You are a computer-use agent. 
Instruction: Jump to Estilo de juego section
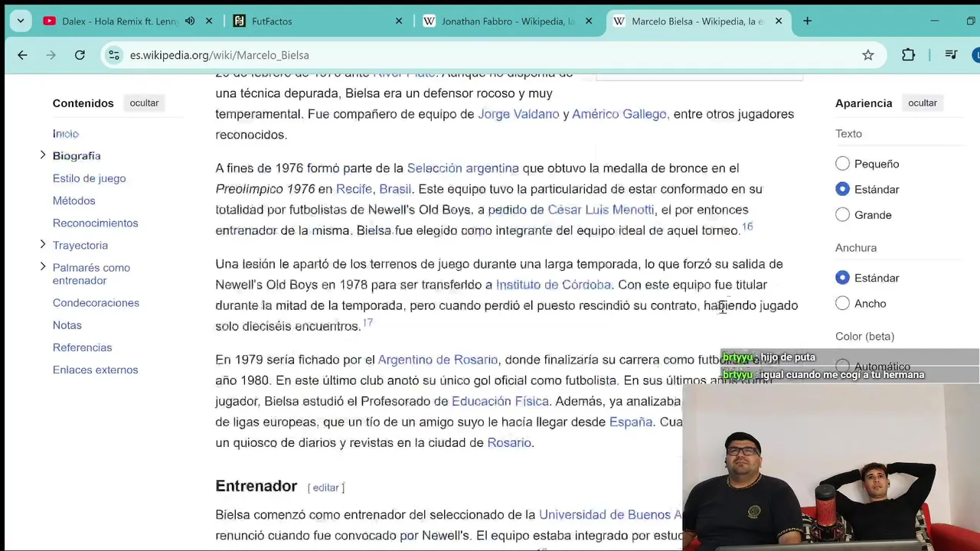click(89, 178)
